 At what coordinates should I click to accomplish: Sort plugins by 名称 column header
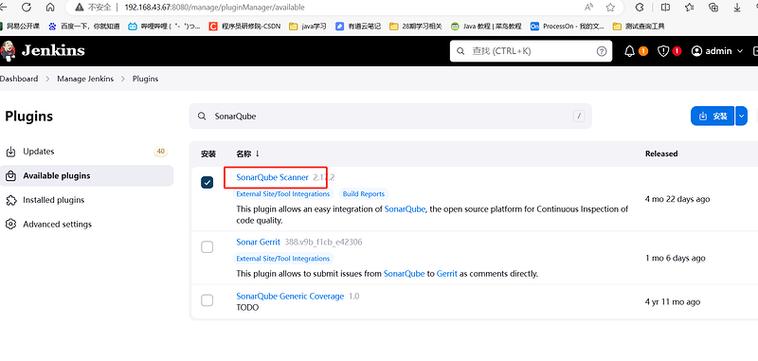click(x=248, y=154)
